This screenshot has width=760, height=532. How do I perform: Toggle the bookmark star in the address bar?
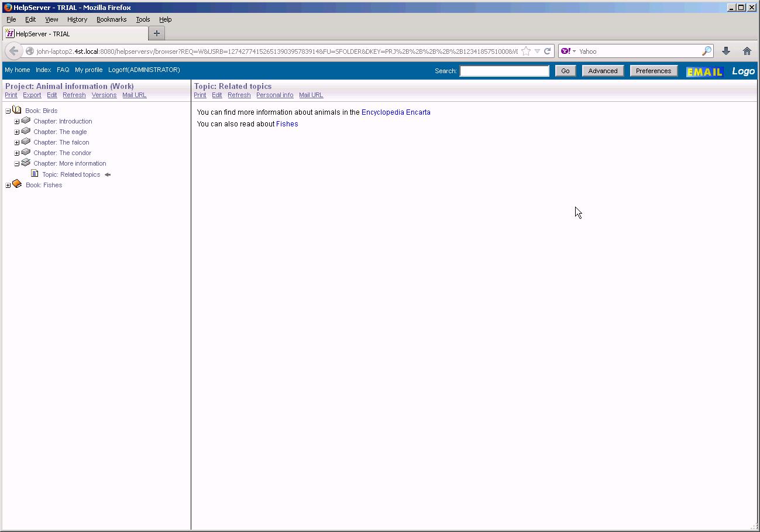click(x=525, y=51)
